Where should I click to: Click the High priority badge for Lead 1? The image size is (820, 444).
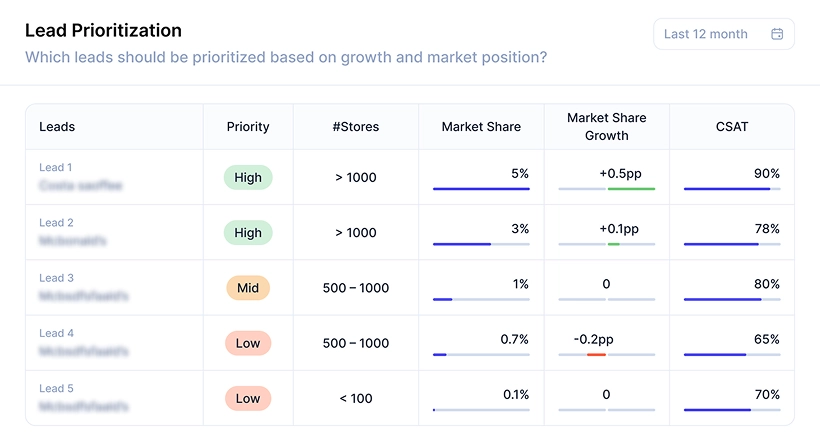[248, 178]
